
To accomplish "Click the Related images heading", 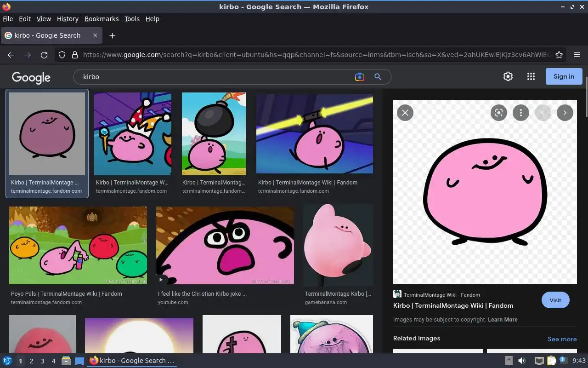I will pyautogui.click(x=417, y=338).
